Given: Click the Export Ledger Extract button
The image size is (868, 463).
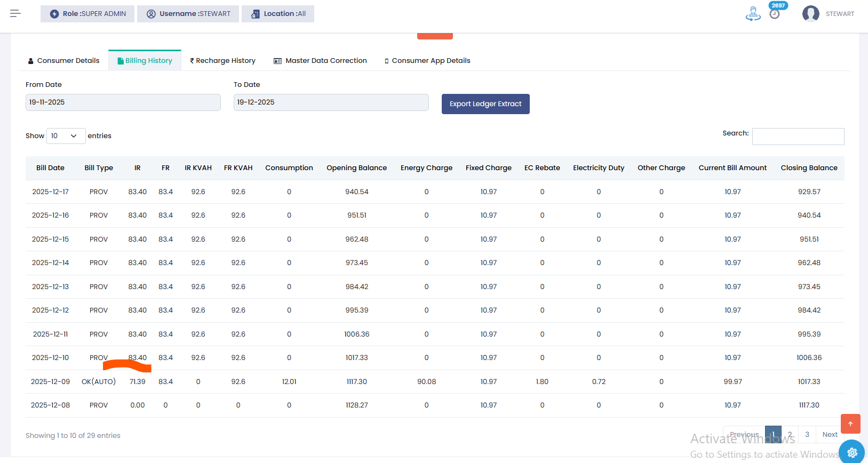Looking at the screenshot, I should (x=485, y=104).
